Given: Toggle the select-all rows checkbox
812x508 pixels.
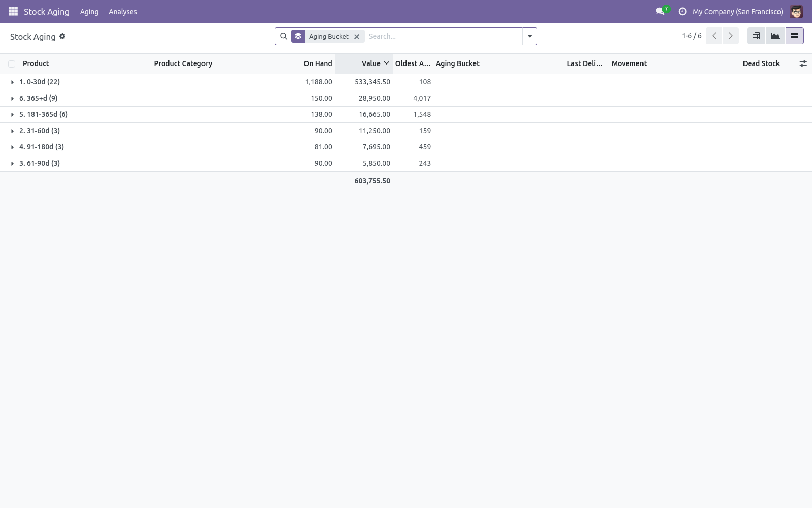Looking at the screenshot, I should coord(12,64).
